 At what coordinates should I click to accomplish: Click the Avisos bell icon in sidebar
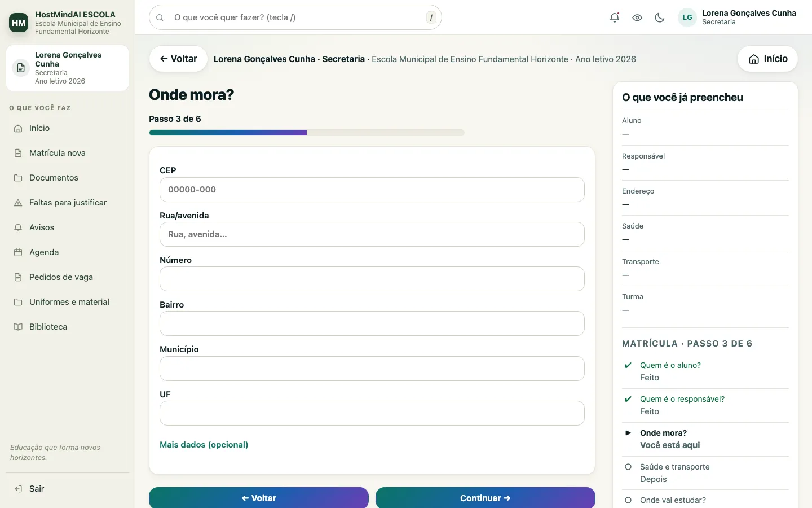pyautogui.click(x=18, y=227)
